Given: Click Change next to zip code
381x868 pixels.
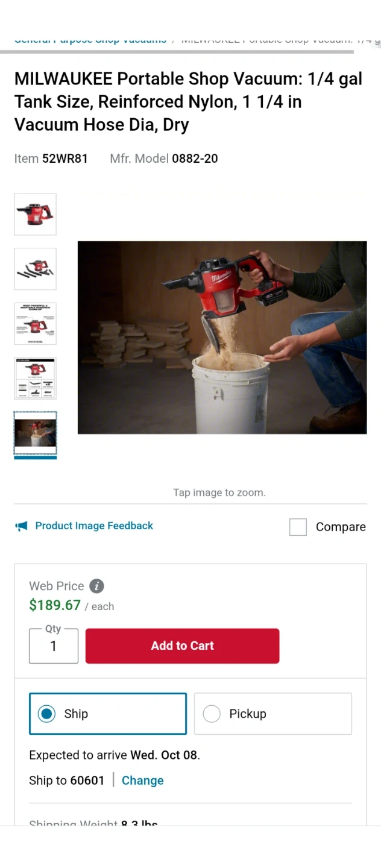Looking at the screenshot, I should coord(142,781).
